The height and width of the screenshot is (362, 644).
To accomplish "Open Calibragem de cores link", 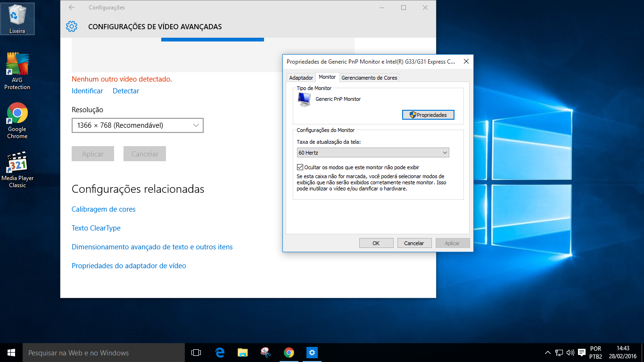I will [104, 209].
